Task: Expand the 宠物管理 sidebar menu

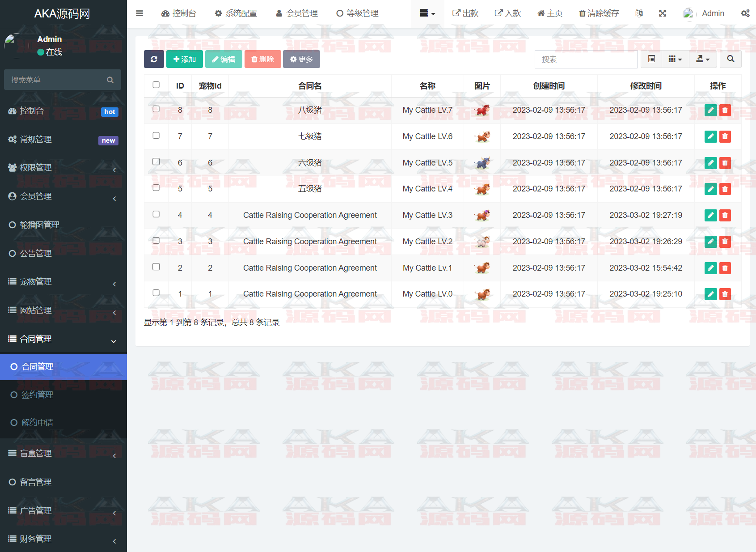Action: (63, 282)
